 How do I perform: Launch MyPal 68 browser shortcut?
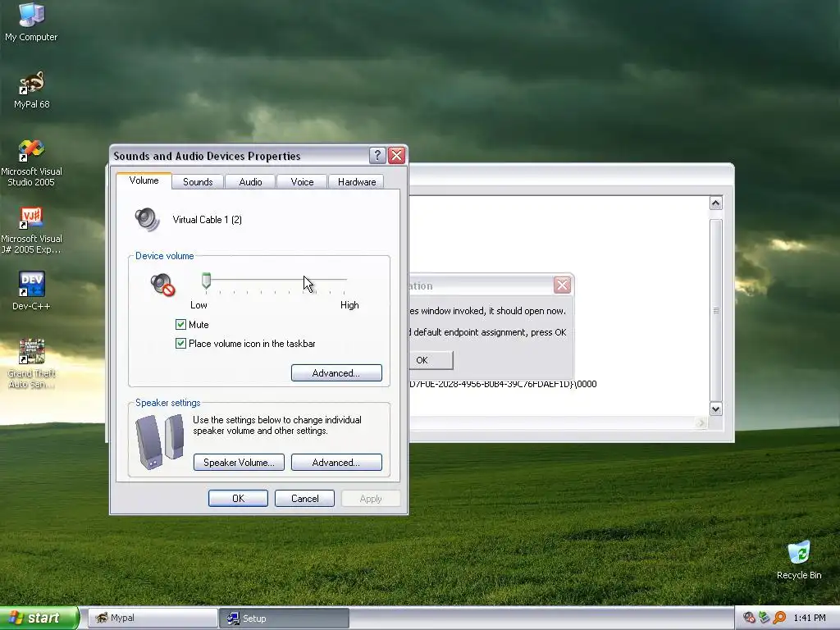[x=32, y=89]
